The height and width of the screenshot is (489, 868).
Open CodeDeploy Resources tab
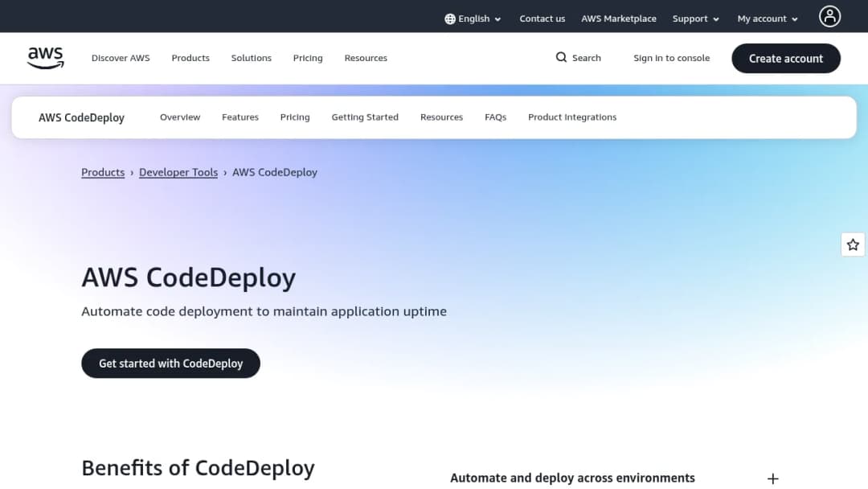442,117
